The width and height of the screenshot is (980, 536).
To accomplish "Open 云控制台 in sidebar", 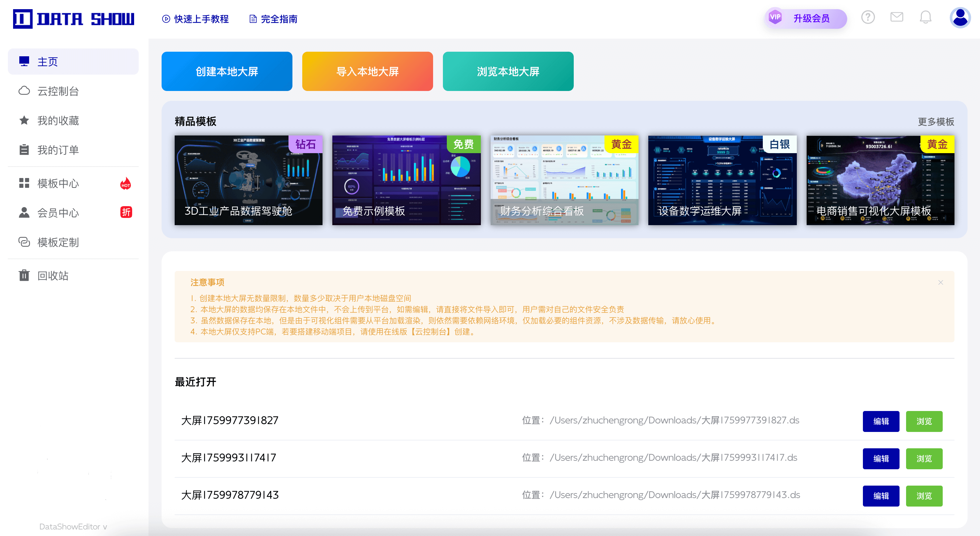I will click(58, 91).
